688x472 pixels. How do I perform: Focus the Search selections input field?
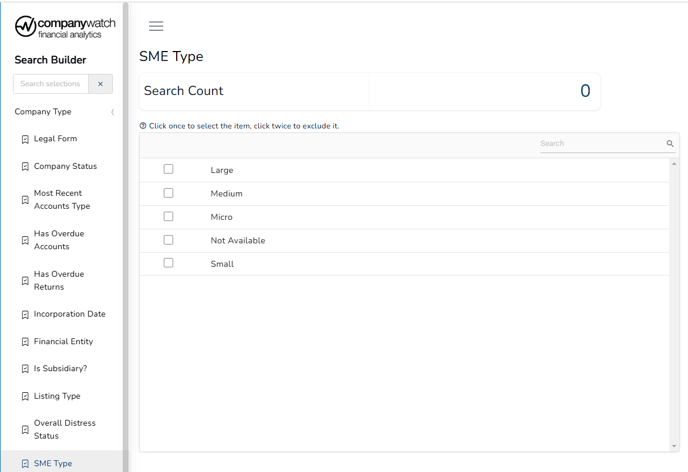[51, 84]
